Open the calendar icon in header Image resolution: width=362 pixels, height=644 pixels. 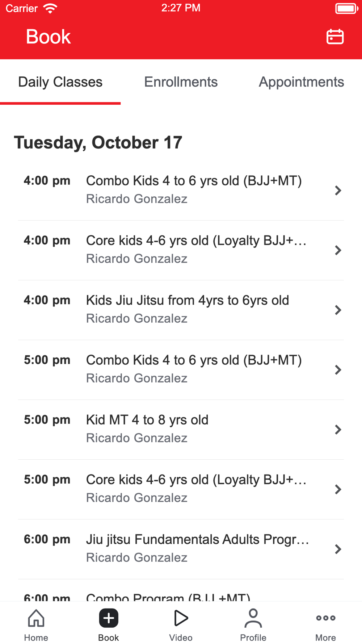(x=335, y=37)
